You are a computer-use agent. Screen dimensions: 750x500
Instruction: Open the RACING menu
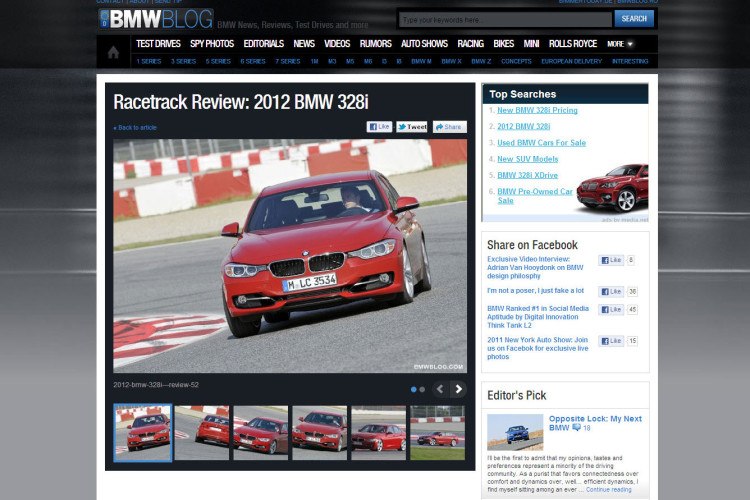click(471, 44)
